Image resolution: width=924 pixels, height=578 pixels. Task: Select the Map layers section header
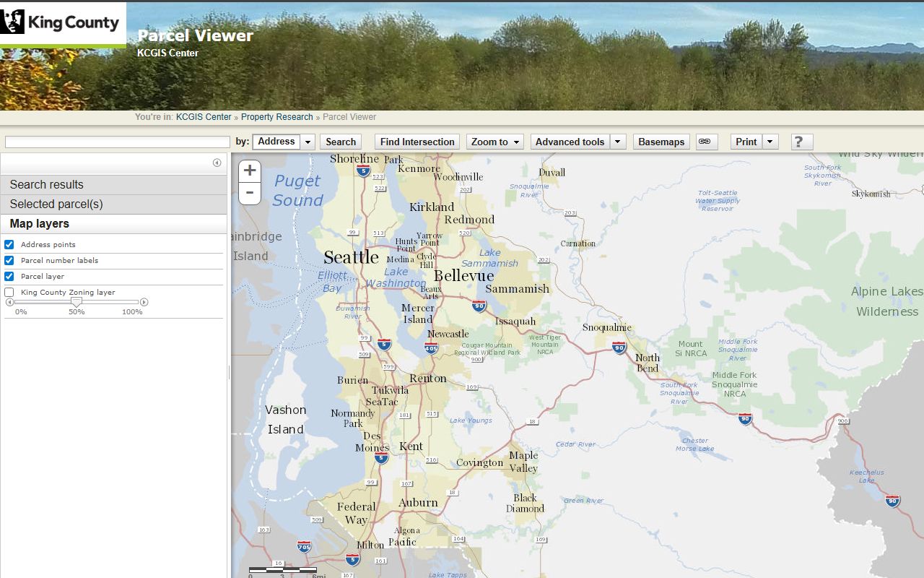(x=113, y=224)
